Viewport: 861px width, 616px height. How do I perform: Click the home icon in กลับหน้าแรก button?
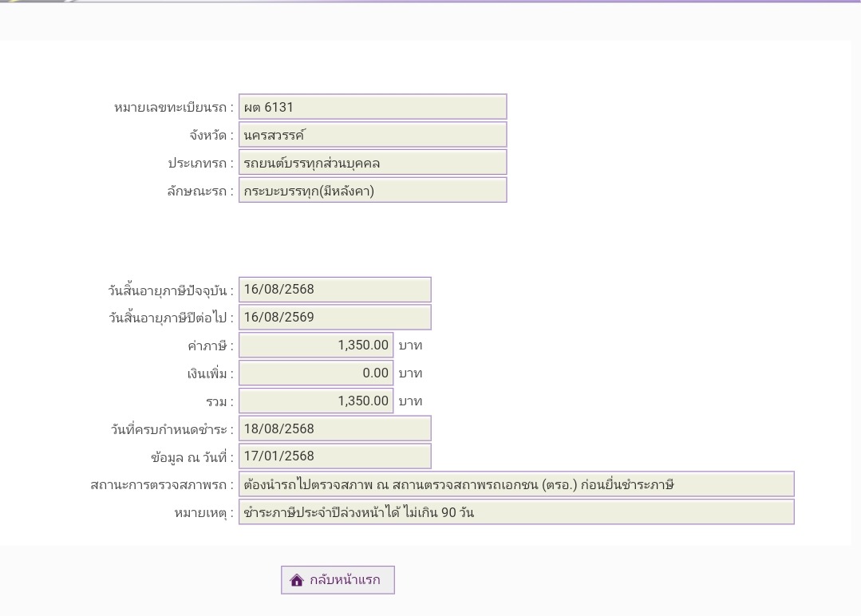[297, 580]
